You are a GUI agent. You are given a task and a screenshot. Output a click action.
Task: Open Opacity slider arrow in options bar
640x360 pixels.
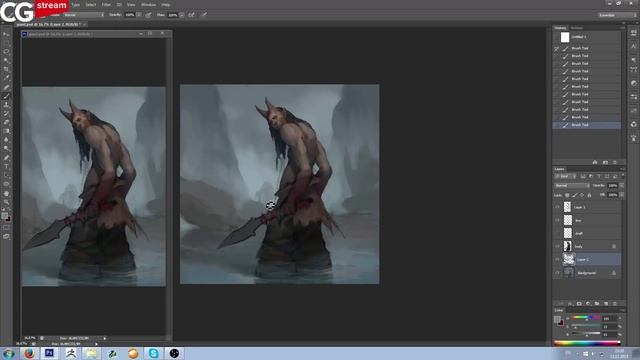point(139,15)
